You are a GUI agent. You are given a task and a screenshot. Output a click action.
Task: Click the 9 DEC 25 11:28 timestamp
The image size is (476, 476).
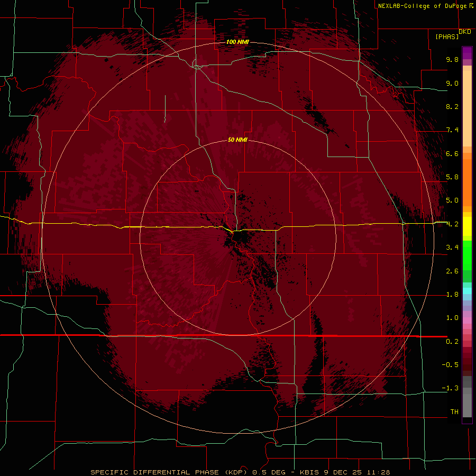(356, 472)
